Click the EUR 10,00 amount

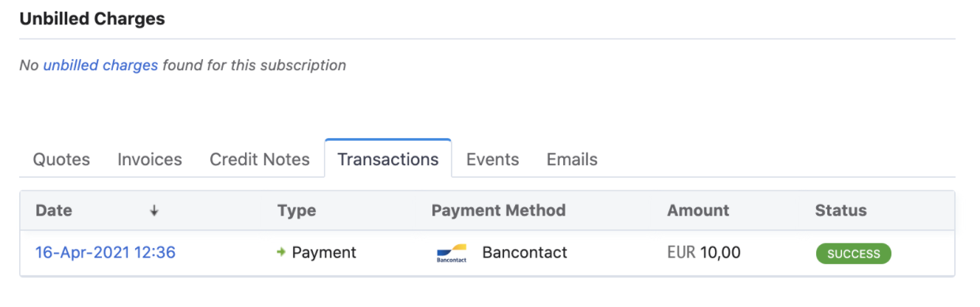point(703,252)
